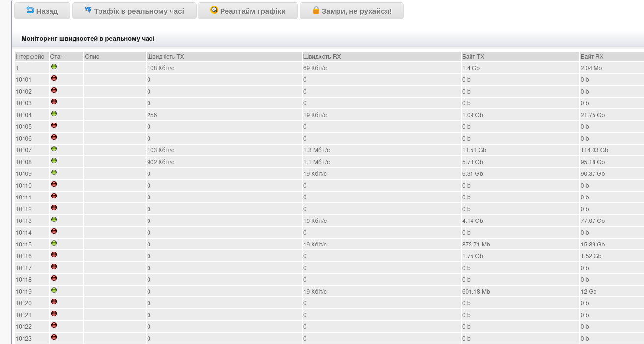Click 114.03 Gb value in Байт RX
Viewport: 644px width, 344px height.
[x=594, y=150]
